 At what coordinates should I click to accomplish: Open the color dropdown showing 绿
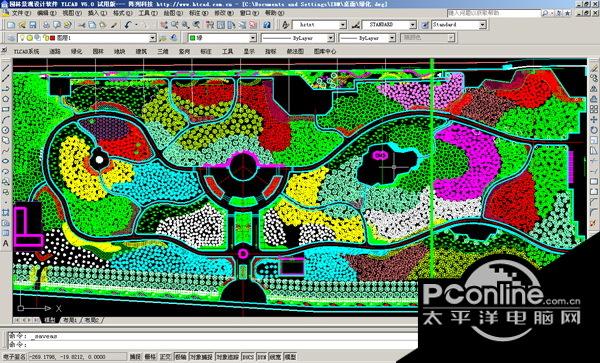(x=222, y=38)
